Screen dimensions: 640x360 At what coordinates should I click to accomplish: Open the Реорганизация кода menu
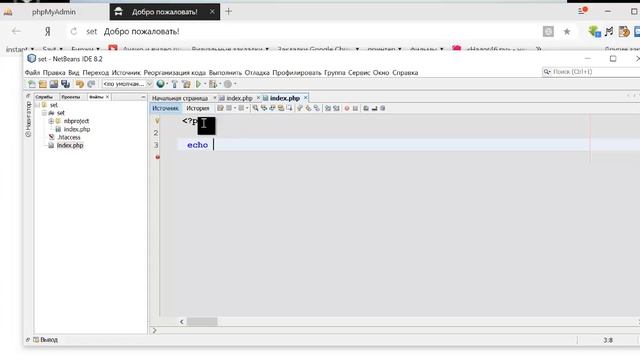(x=175, y=73)
